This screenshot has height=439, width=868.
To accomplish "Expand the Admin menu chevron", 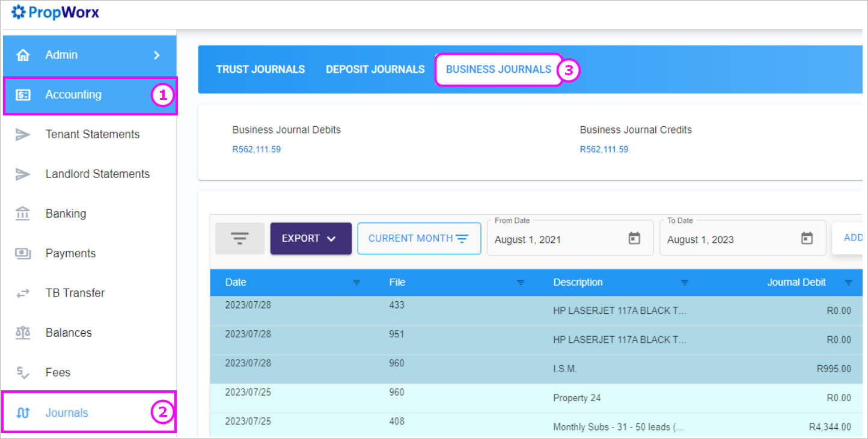I will click(x=156, y=55).
